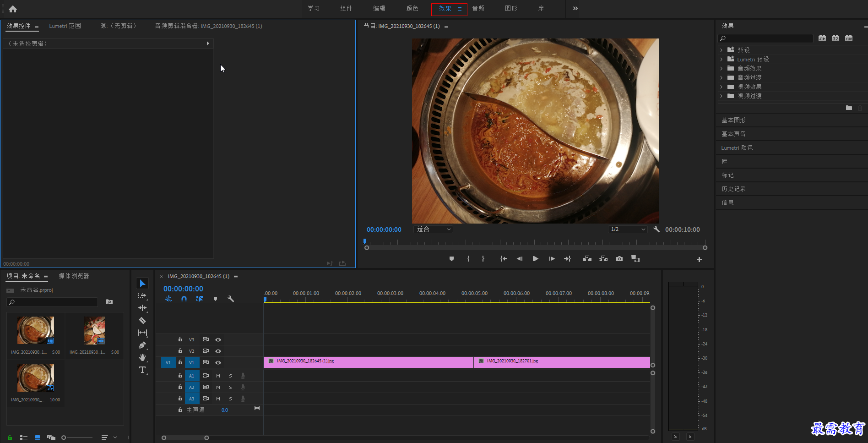The image size is (868, 443).
Task: Step back one frame
Action: pyautogui.click(x=520, y=259)
